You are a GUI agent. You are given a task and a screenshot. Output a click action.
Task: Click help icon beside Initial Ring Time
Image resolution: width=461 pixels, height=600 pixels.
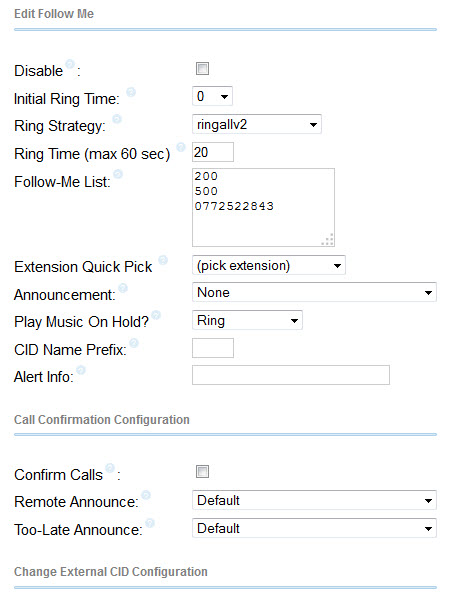tap(131, 92)
